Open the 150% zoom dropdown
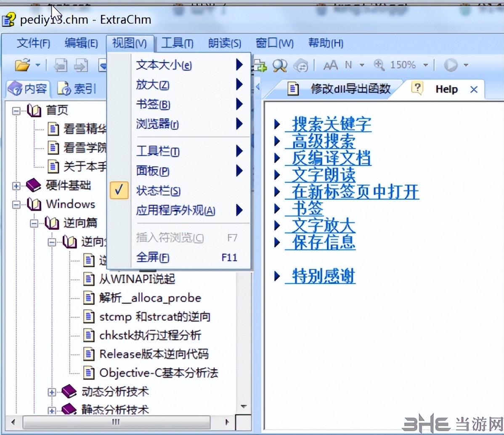 (x=426, y=65)
